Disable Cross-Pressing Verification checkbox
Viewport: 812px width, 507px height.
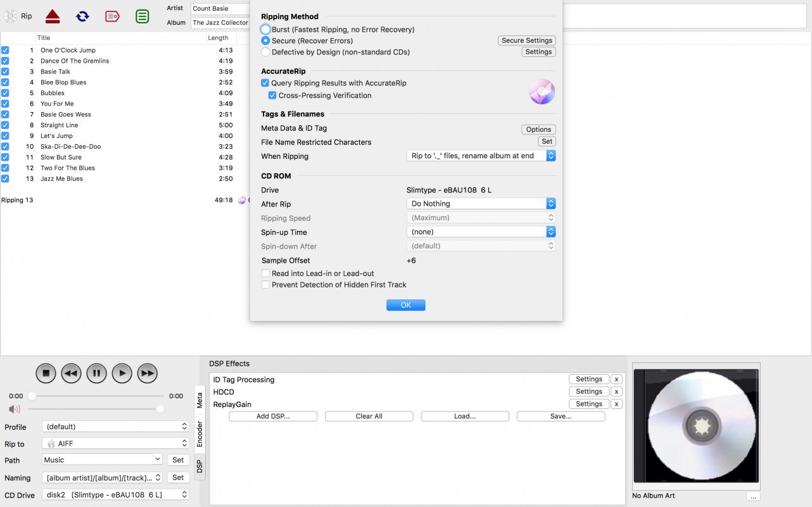(x=272, y=96)
